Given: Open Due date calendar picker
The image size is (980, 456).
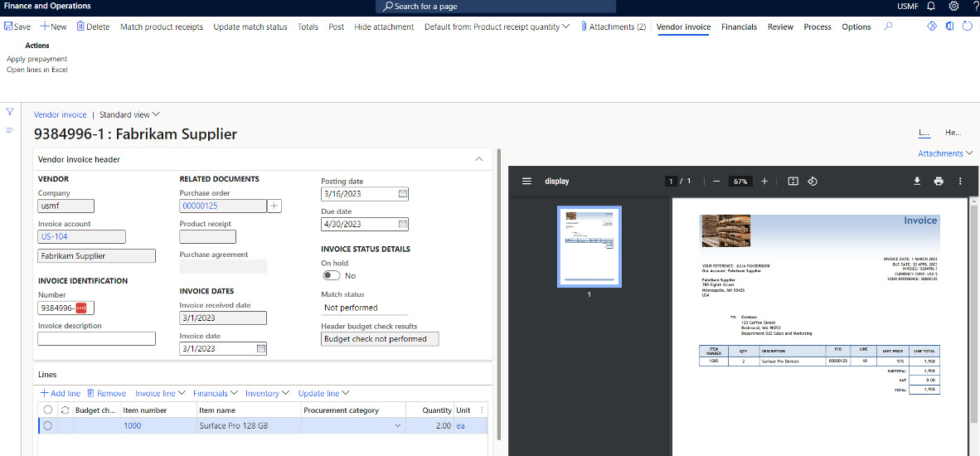Looking at the screenshot, I should click(x=403, y=224).
